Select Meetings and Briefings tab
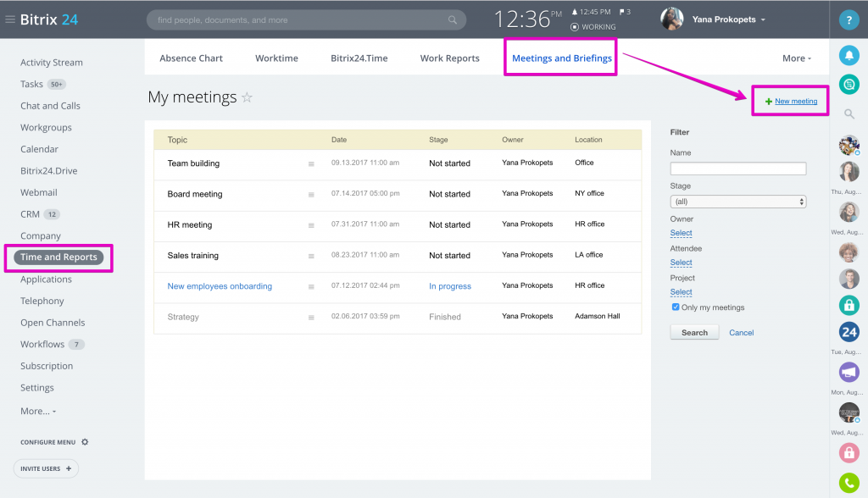 tap(562, 58)
